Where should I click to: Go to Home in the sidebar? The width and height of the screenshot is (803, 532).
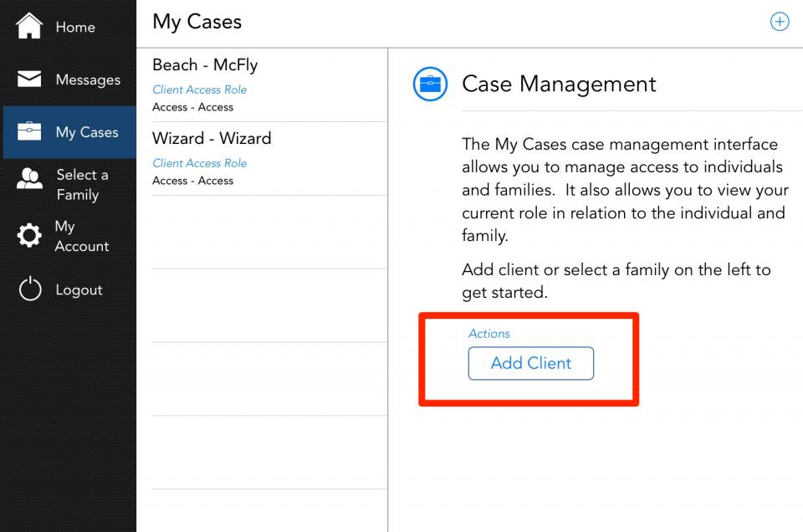[75, 27]
